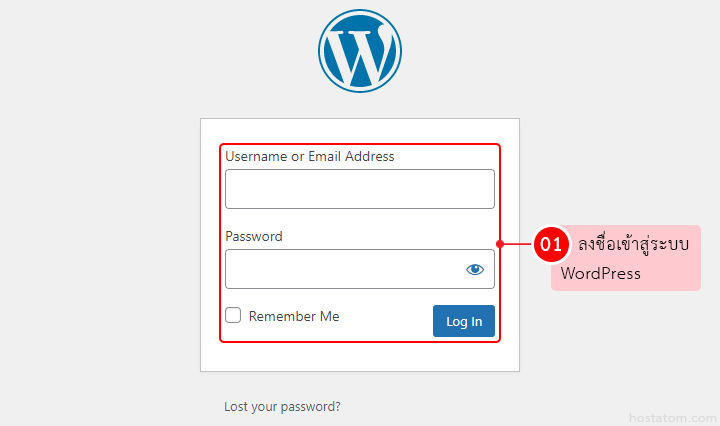This screenshot has width=720, height=426.
Task: Tick the Remember Me checkbox
Action: 233,315
